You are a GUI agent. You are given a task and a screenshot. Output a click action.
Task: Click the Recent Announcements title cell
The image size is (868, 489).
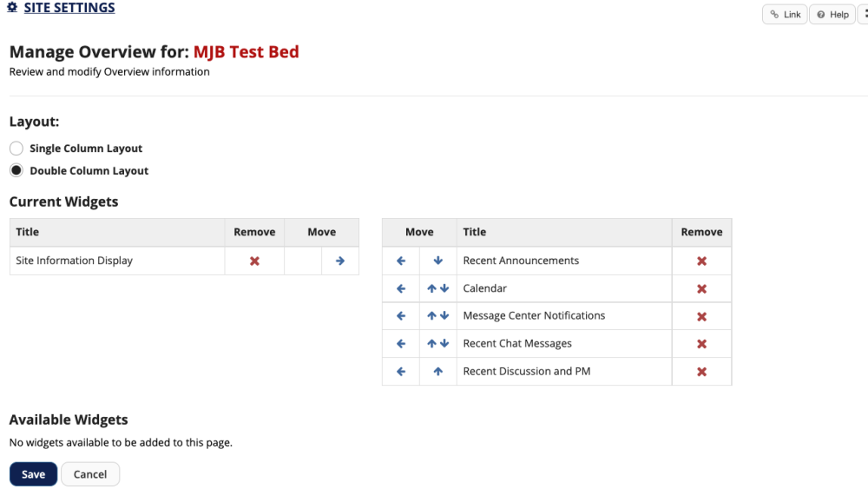(x=564, y=261)
